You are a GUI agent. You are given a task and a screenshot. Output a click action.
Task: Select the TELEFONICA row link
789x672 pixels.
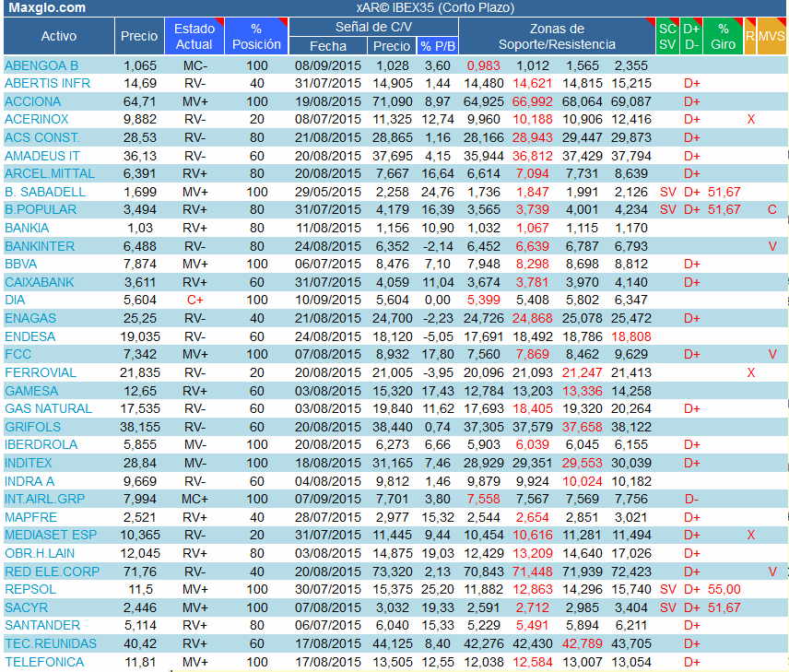coord(44,662)
